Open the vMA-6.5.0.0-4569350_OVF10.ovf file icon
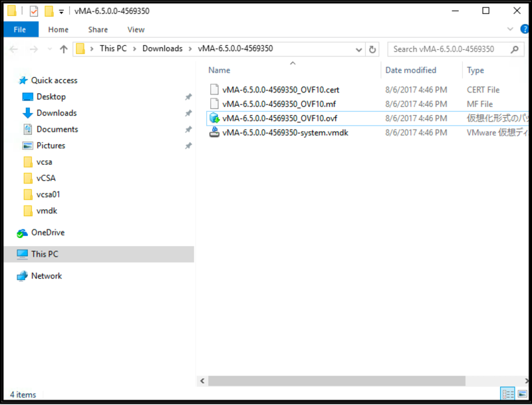This screenshot has width=532, height=405. tap(214, 118)
